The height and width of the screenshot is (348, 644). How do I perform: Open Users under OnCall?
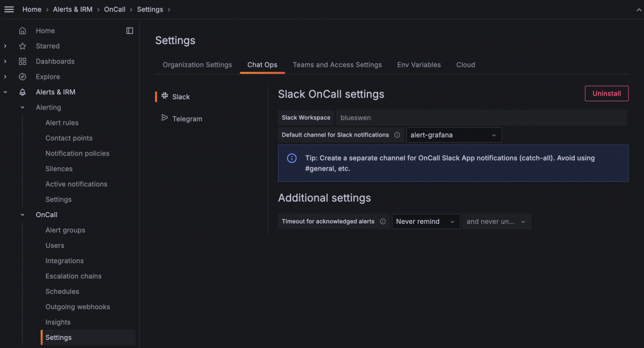pyautogui.click(x=55, y=245)
